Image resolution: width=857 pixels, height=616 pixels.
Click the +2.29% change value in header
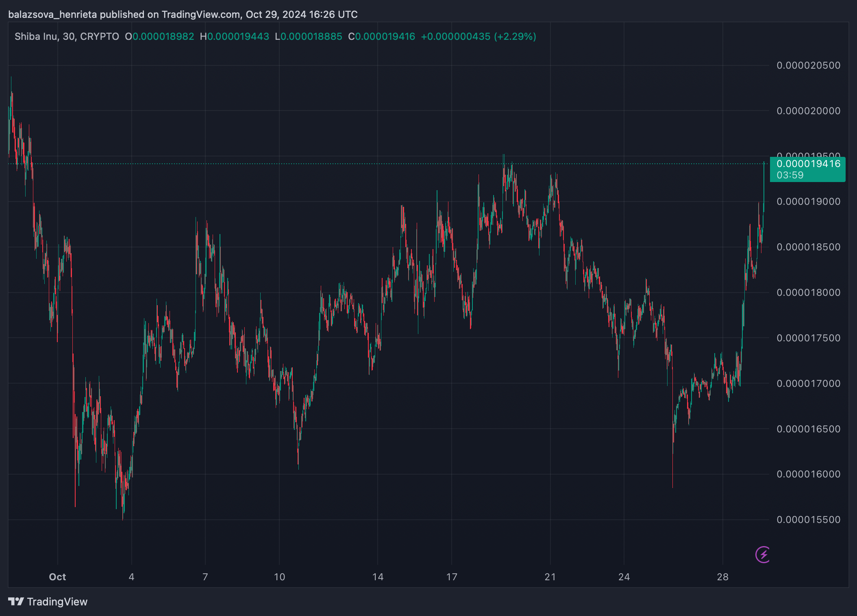click(x=515, y=37)
